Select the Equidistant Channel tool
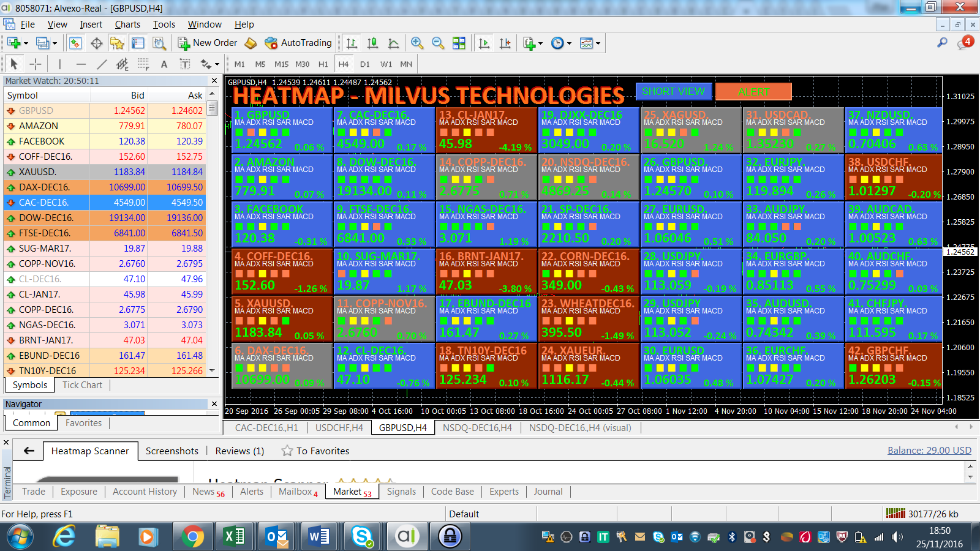 point(123,64)
